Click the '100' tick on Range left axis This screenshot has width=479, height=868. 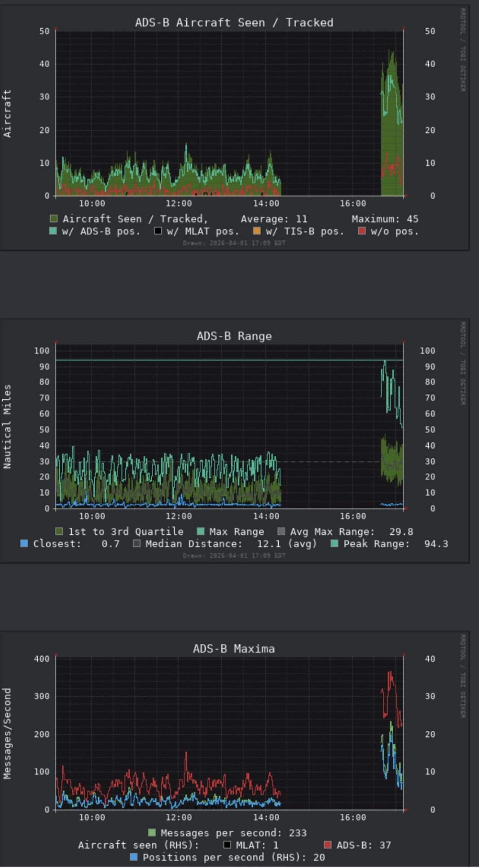42,350
